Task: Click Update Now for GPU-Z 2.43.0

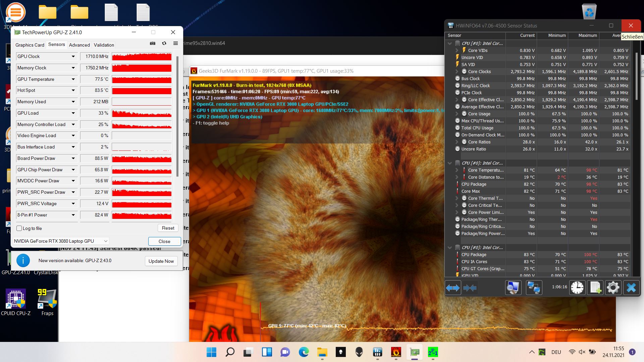Action: (x=161, y=261)
